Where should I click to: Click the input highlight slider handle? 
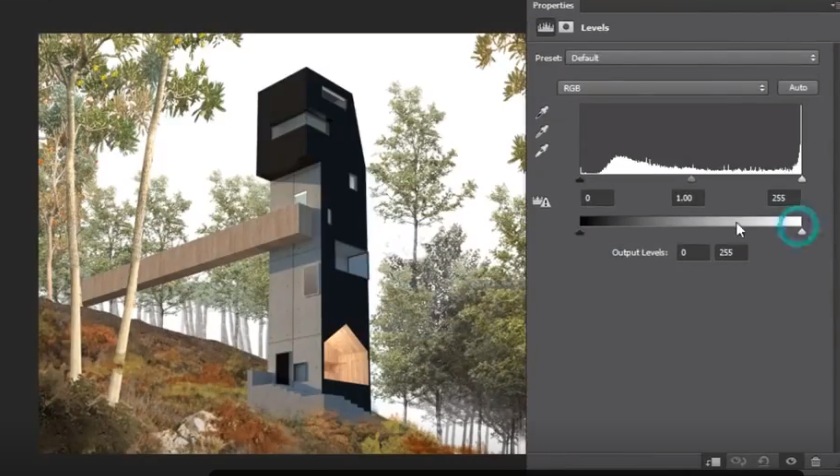[x=801, y=179]
